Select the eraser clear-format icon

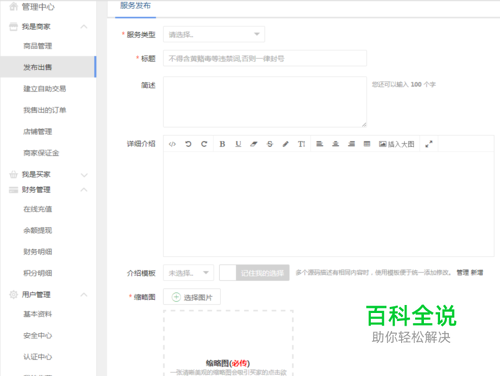(x=254, y=144)
